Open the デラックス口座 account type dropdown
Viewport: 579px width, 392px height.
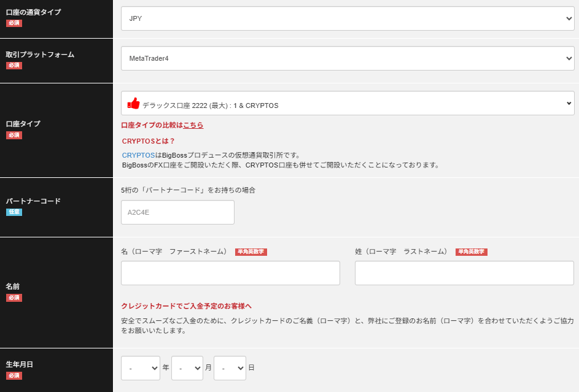348,103
